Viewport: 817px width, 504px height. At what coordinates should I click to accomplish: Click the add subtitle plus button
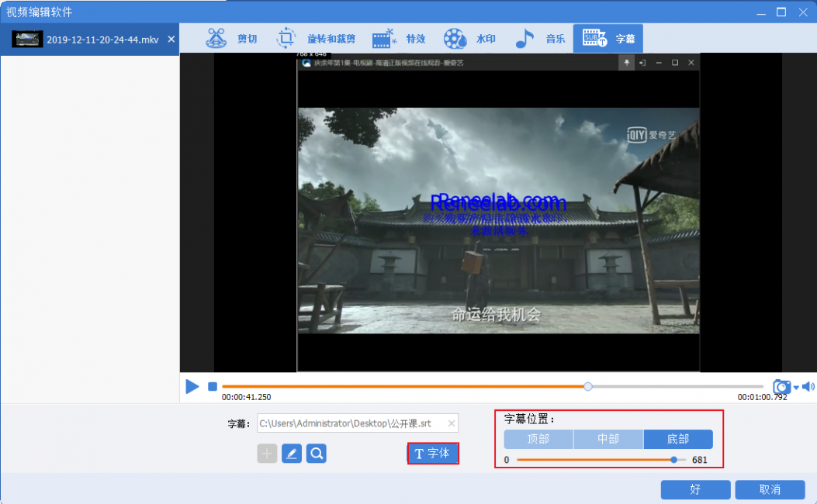point(267,454)
